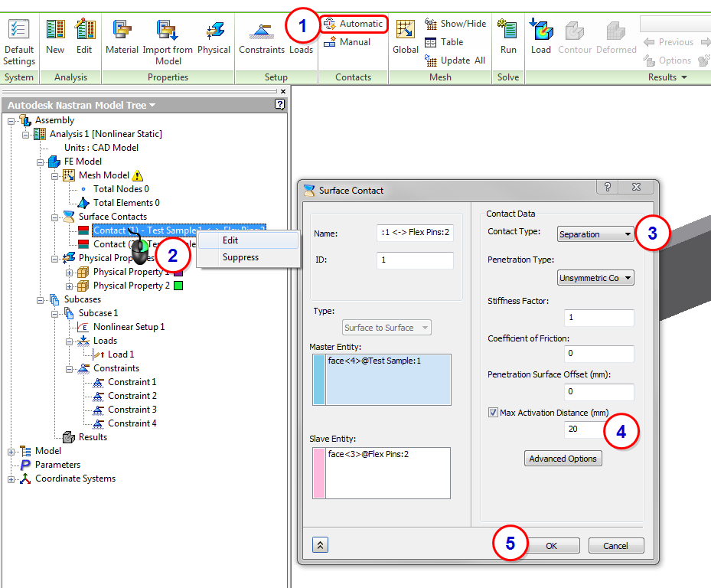Screen dimensions: 711x588
Task: Load results
Action: coord(541,38)
